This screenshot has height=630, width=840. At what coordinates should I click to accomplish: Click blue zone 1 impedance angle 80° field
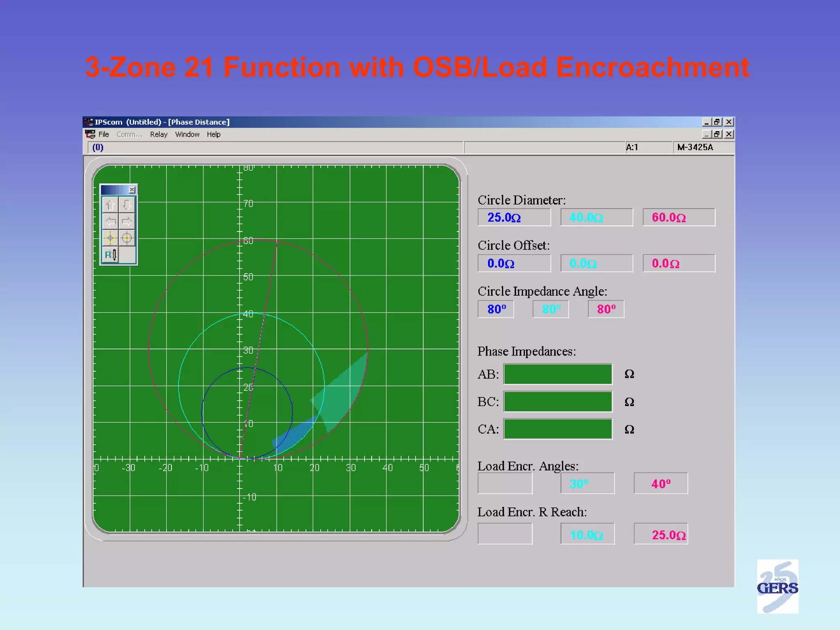[496, 309]
